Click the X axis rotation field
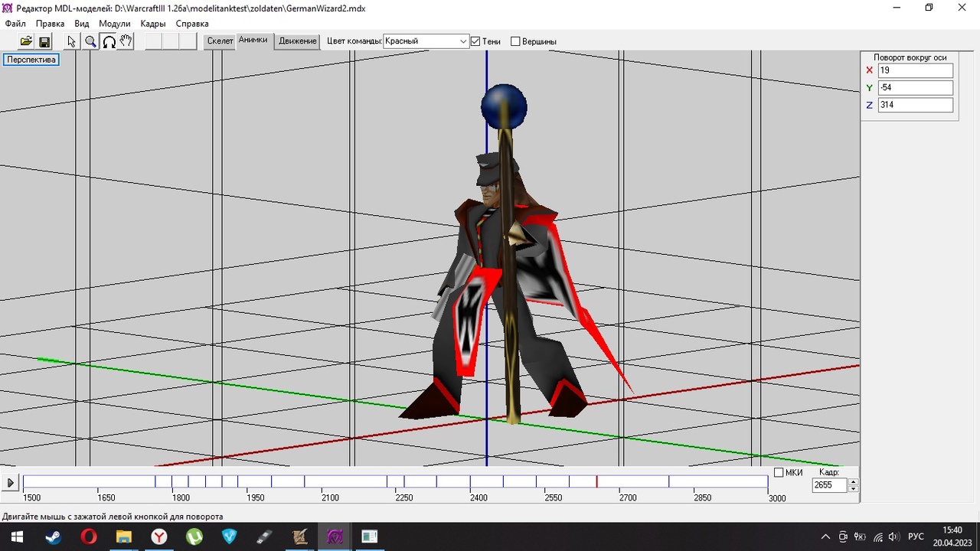 coord(915,70)
